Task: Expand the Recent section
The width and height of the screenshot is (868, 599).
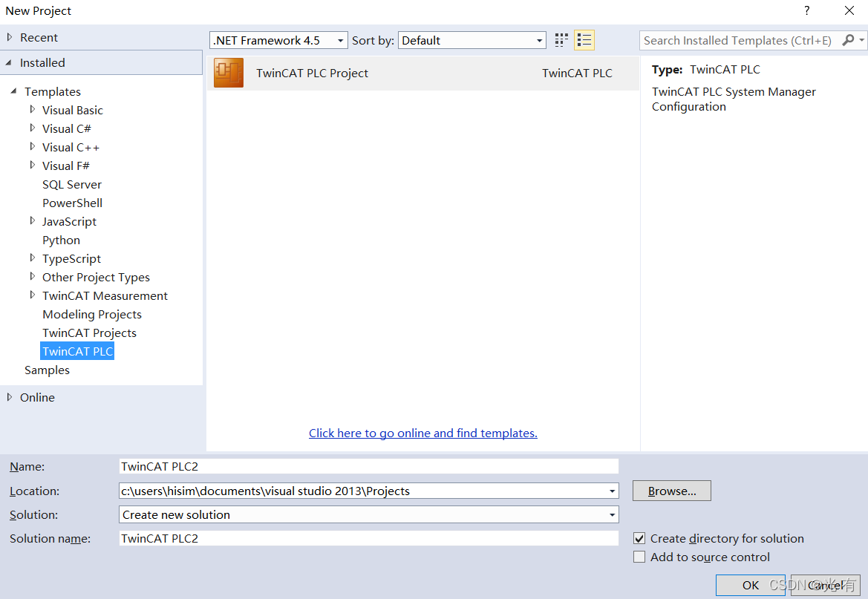Action: pyautogui.click(x=10, y=37)
